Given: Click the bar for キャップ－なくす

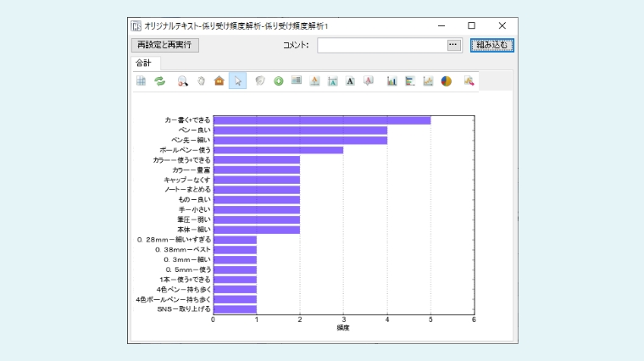Looking at the screenshot, I should click(257, 180).
